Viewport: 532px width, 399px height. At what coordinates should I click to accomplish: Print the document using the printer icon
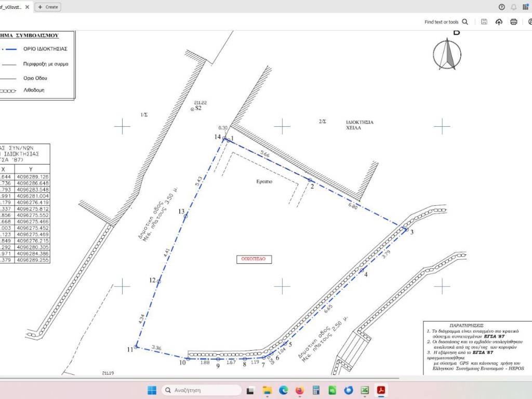click(514, 22)
